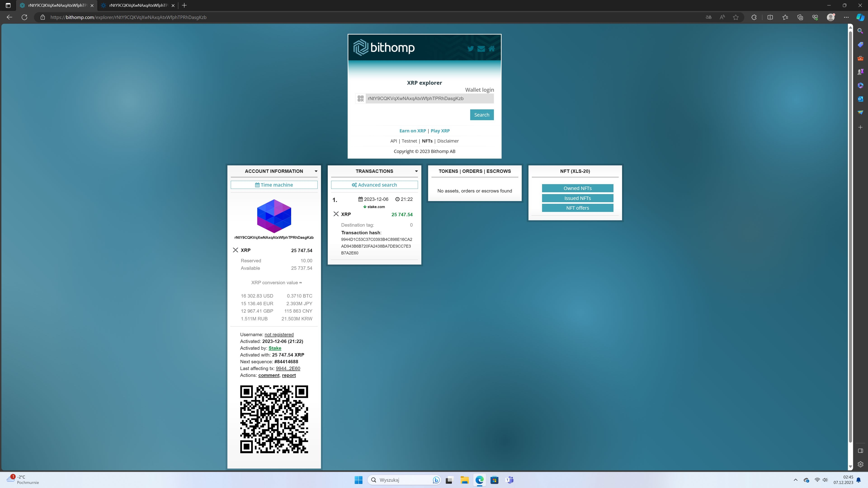The height and width of the screenshot is (488, 868).
Task: Open weather widget showing -2°C
Action: (x=23, y=480)
